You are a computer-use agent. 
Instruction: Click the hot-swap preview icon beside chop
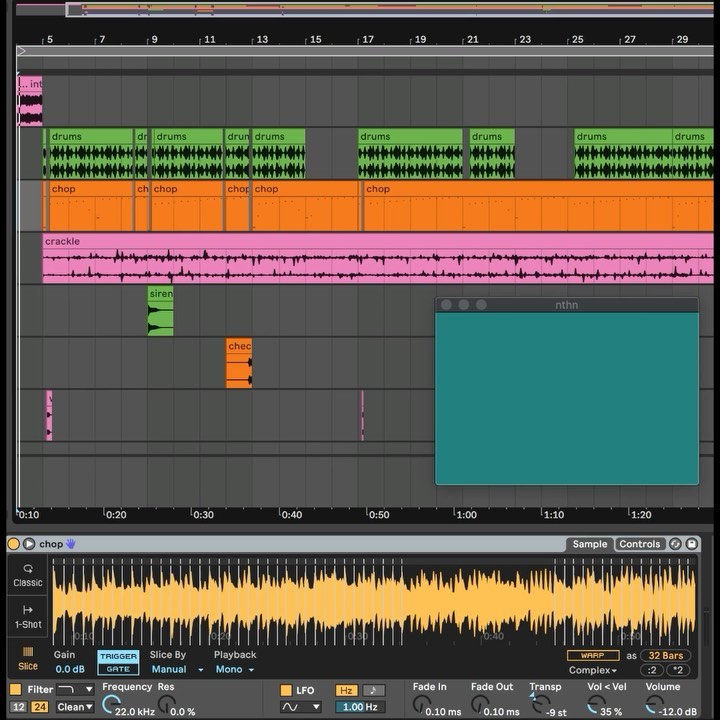pyautogui.click(x=29, y=544)
